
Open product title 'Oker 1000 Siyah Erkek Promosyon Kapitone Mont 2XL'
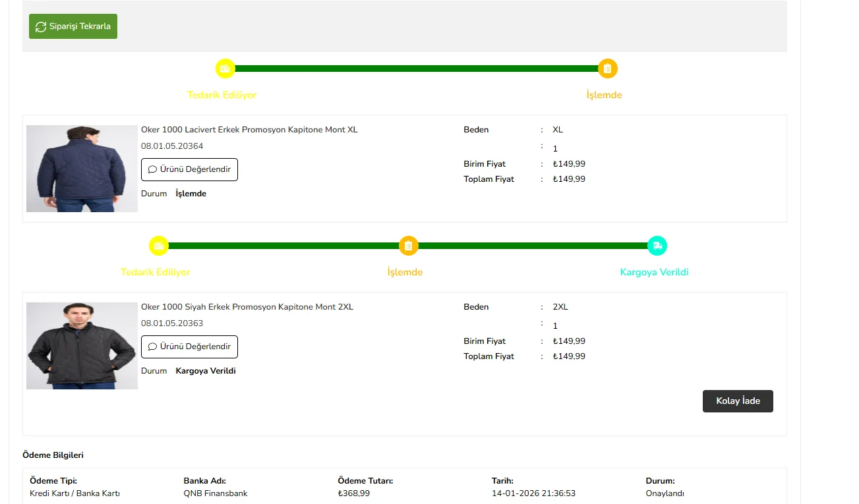(x=247, y=307)
